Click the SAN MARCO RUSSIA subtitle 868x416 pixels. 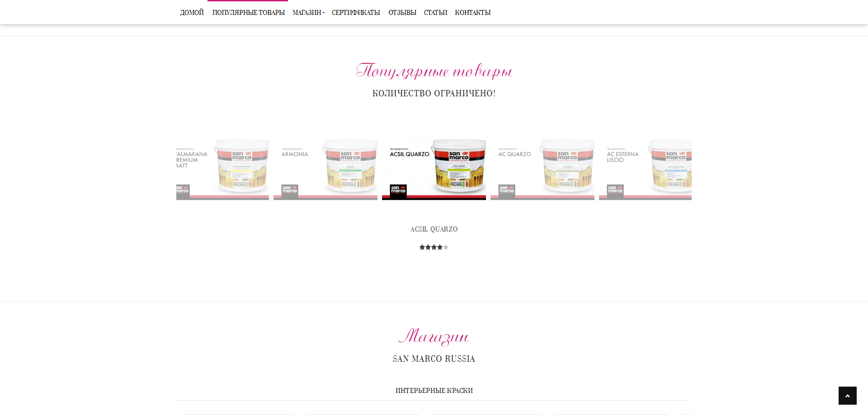pos(434,359)
